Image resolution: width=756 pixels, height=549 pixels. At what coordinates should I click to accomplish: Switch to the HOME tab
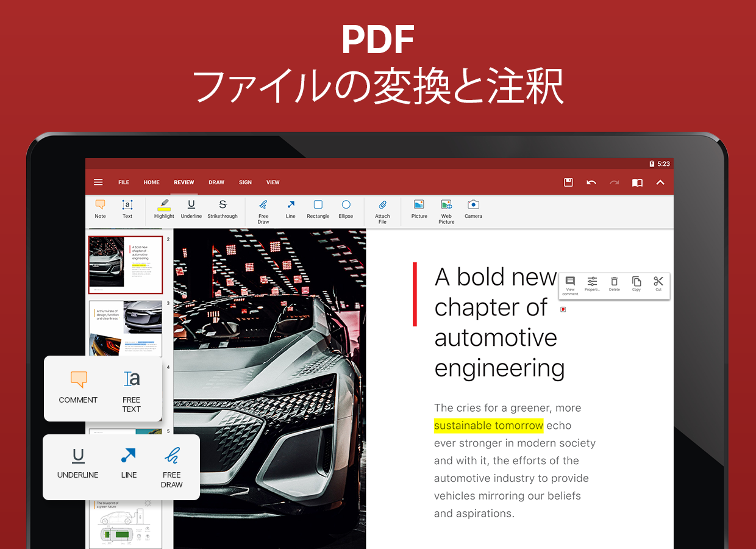pos(152,182)
